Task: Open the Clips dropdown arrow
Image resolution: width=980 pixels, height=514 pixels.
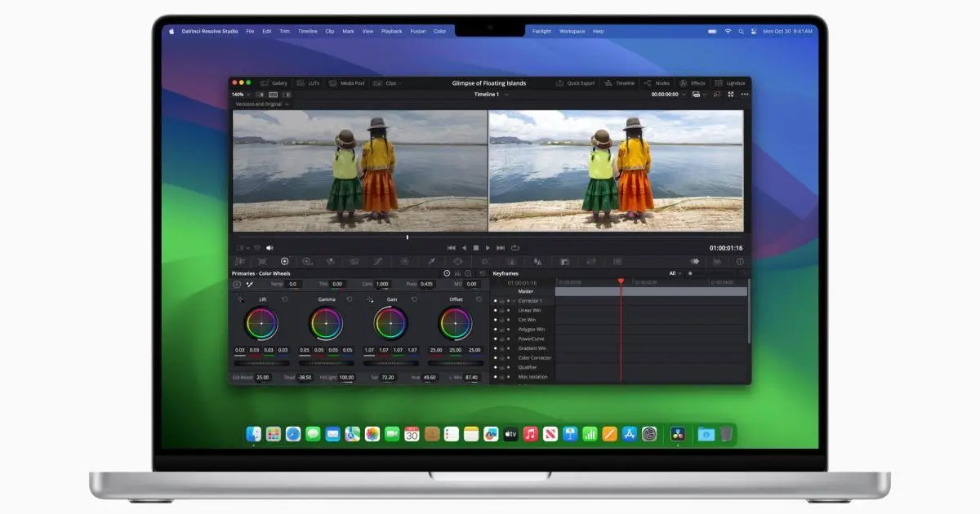Action: click(400, 83)
